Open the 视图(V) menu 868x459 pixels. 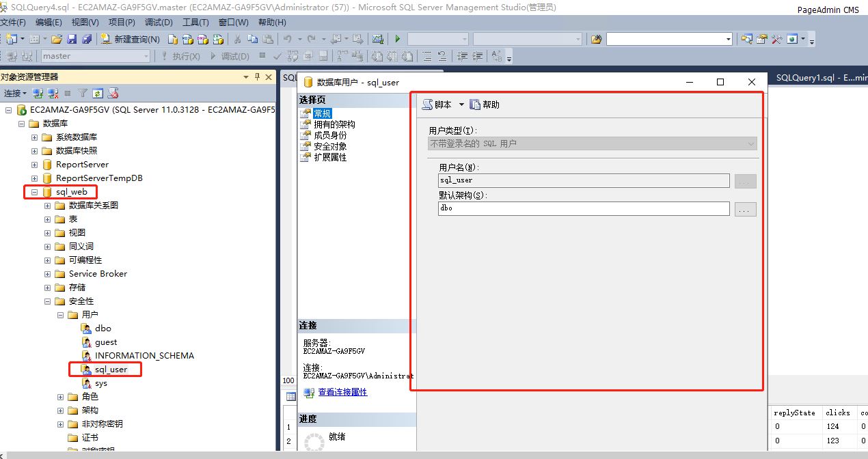(x=85, y=23)
